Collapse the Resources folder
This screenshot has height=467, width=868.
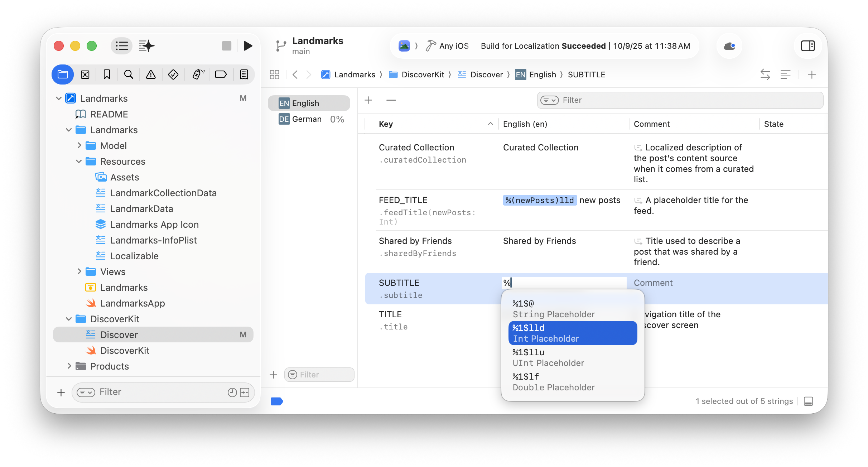(x=79, y=161)
